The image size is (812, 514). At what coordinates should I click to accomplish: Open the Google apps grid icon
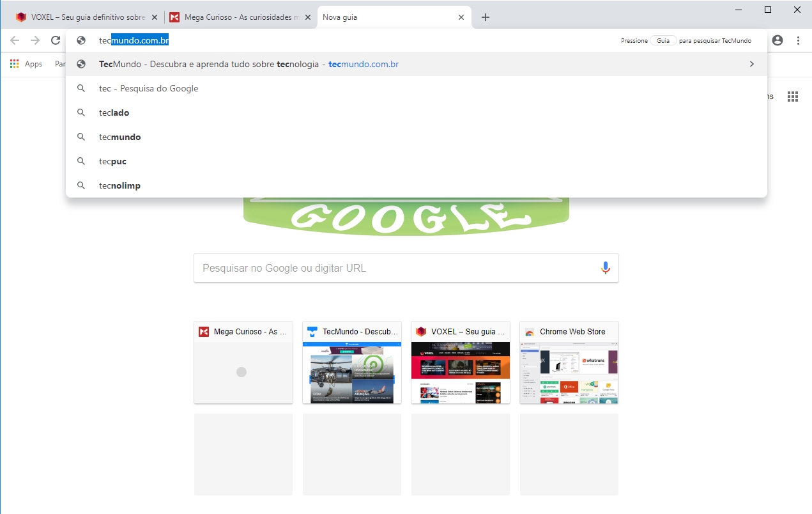793,97
